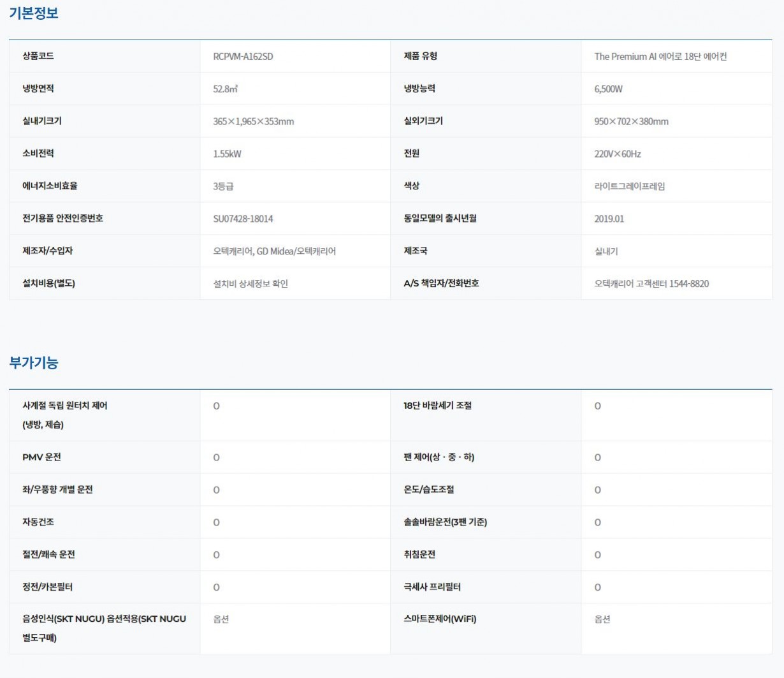The width and height of the screenshot is (784, 678).
Task: Click the 기본정보 section heading
Action: [34, 13]
